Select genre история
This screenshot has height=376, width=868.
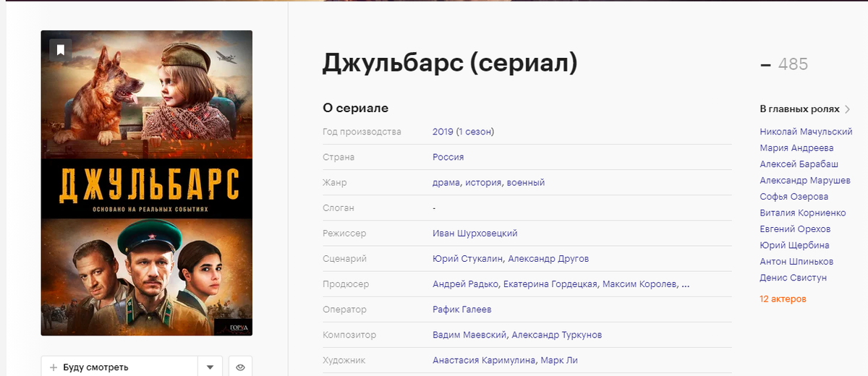pos(482,182)
